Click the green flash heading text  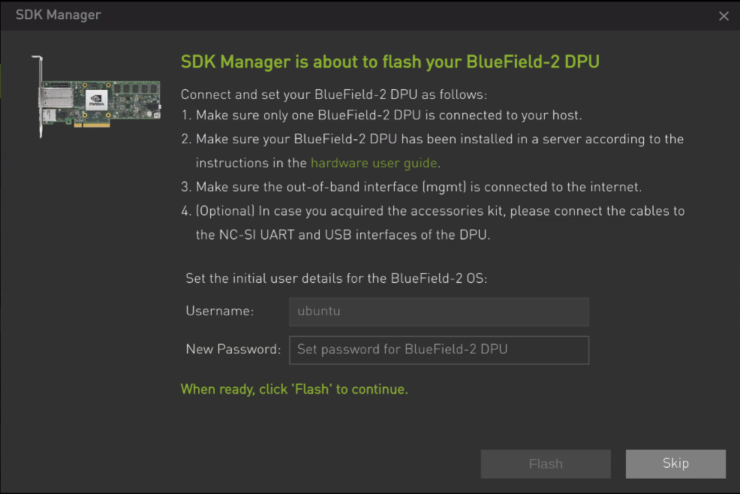[389, 62]
